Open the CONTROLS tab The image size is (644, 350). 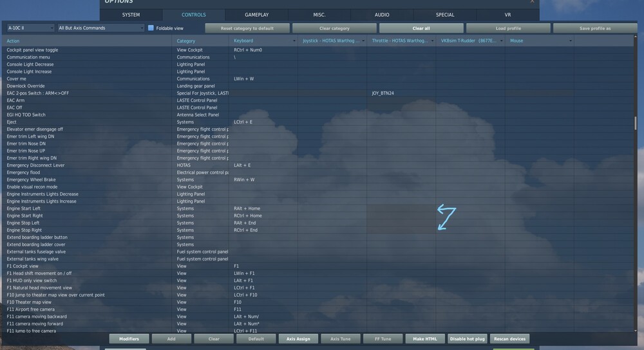193,15
